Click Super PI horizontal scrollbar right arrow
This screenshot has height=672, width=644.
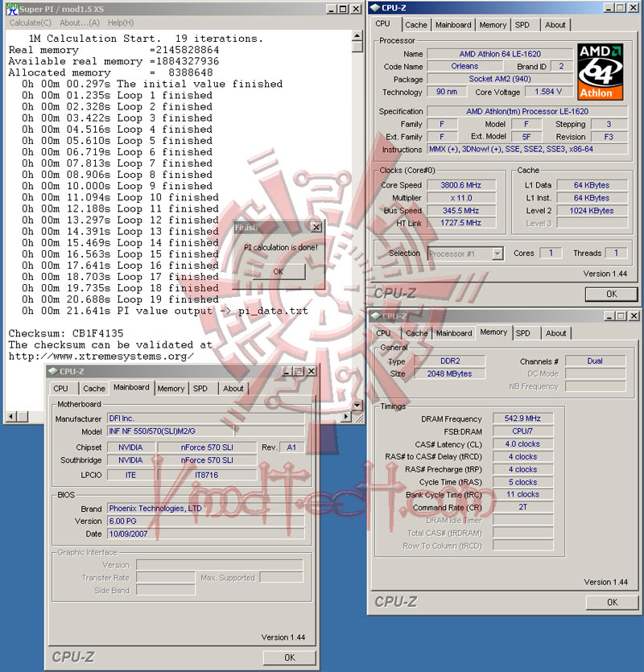point(346,417)
